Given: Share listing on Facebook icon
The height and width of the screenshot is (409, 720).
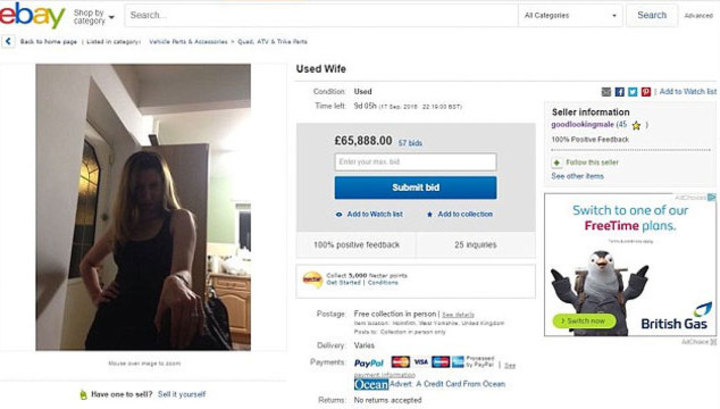Looking at the screenshot, I should tap(619, 92).
